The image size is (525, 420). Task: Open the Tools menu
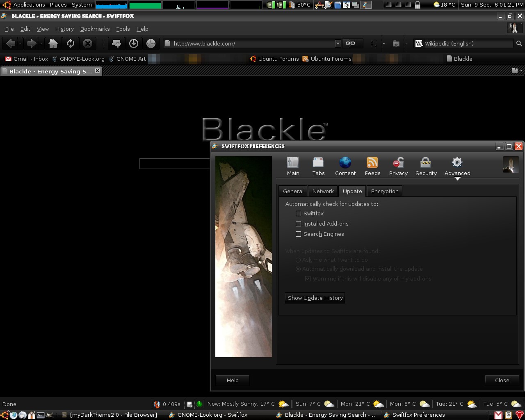coord(123,29)
